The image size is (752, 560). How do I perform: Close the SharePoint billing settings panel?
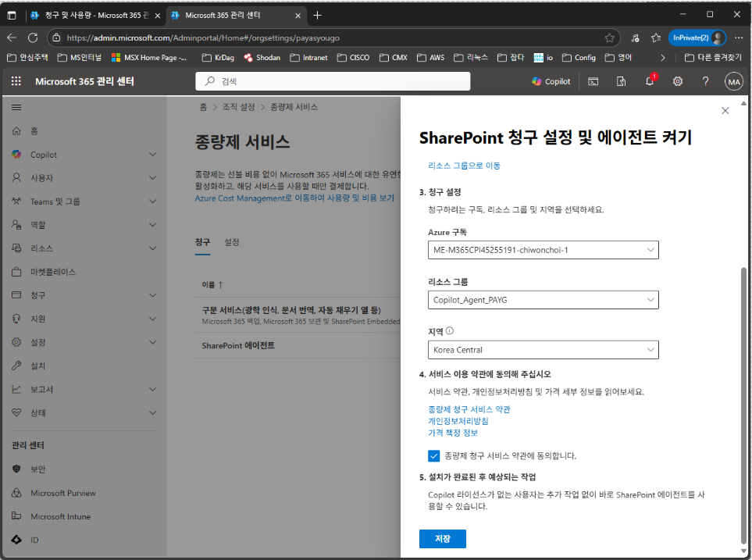[x=725, y=110]
